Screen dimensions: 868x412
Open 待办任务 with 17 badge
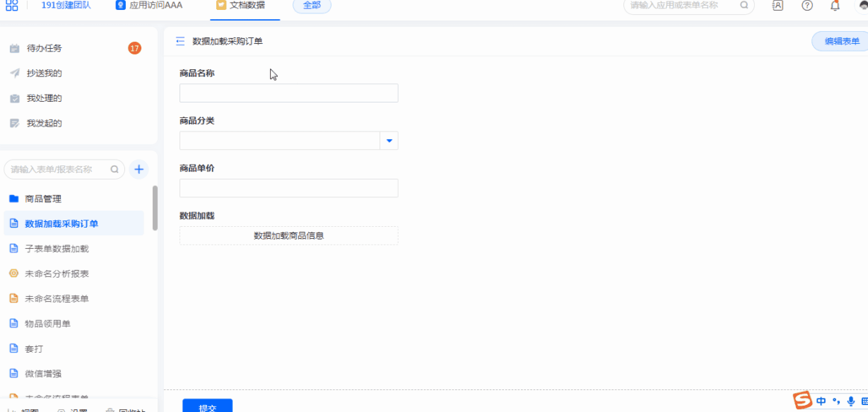tap(44, 49)
